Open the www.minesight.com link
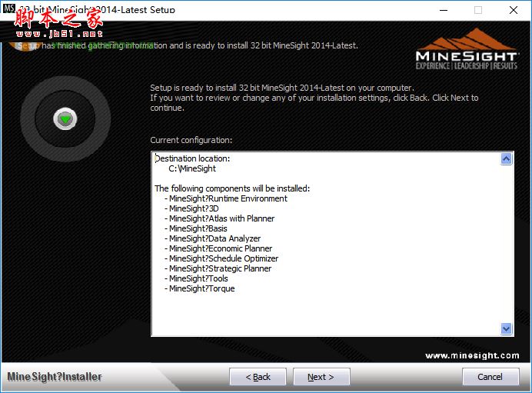This screenshot has height=393, width=532. pos(472,355)
